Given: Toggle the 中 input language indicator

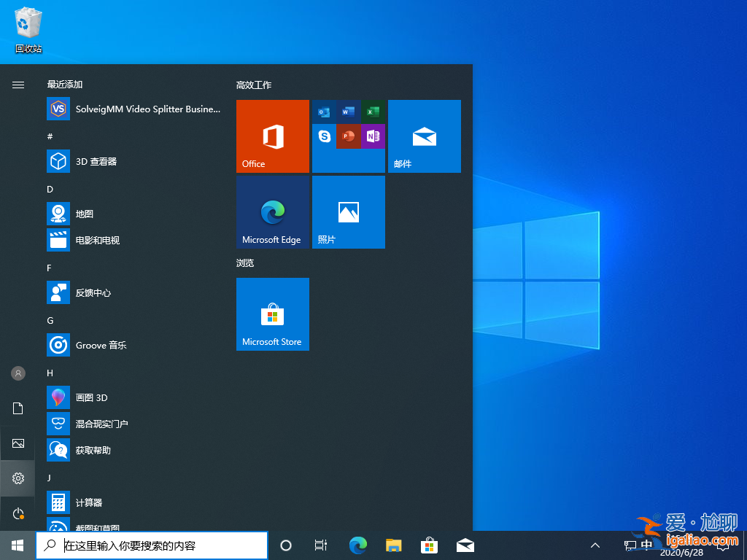Looking at the screenshot, I should tap(646, 545).
